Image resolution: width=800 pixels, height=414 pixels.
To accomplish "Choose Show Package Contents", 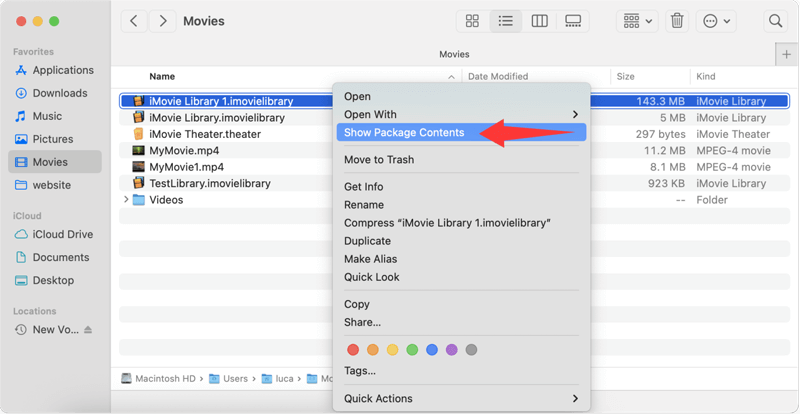I will click(x=404, y=133).
